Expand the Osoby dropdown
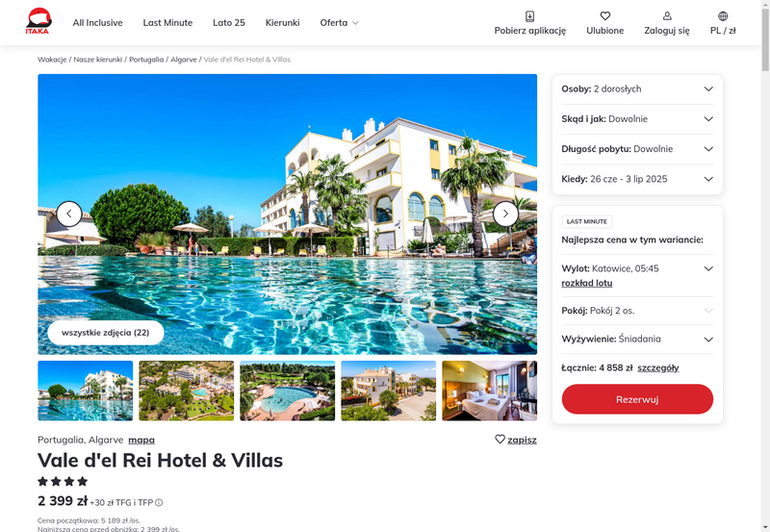This screenshot has height=532, width=770. pyautogui.click(x=637, y=89)
